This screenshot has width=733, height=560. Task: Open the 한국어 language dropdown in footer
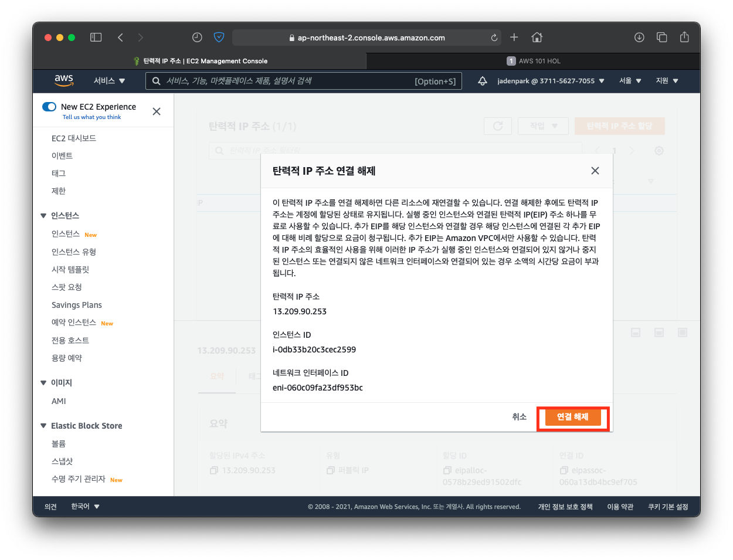85,507
